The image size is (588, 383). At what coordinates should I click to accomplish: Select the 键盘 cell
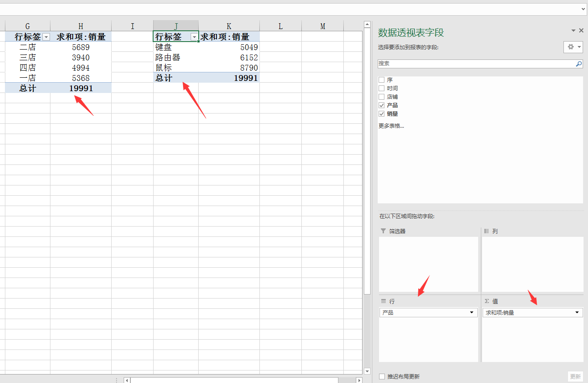tap(176, 47)
